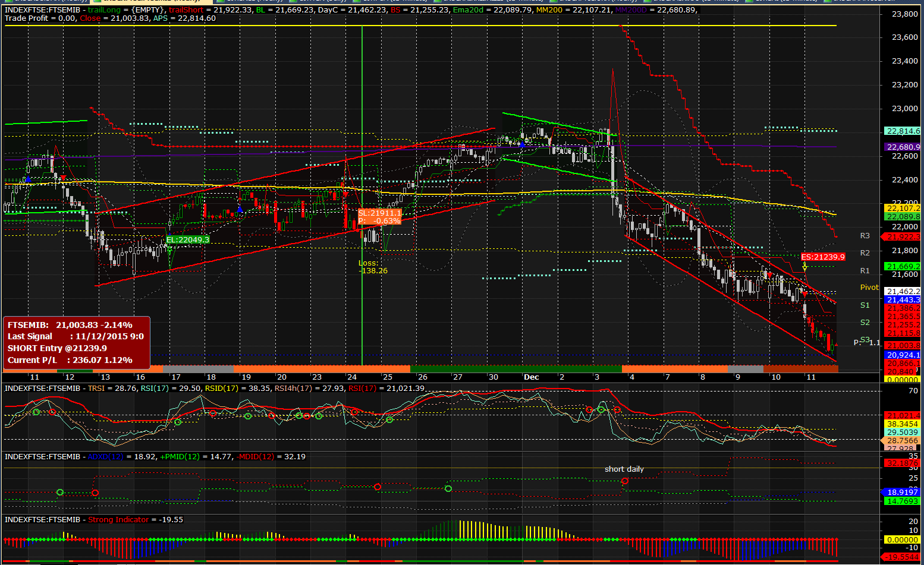Click the 30 date marker on the axis

point(494,377)
